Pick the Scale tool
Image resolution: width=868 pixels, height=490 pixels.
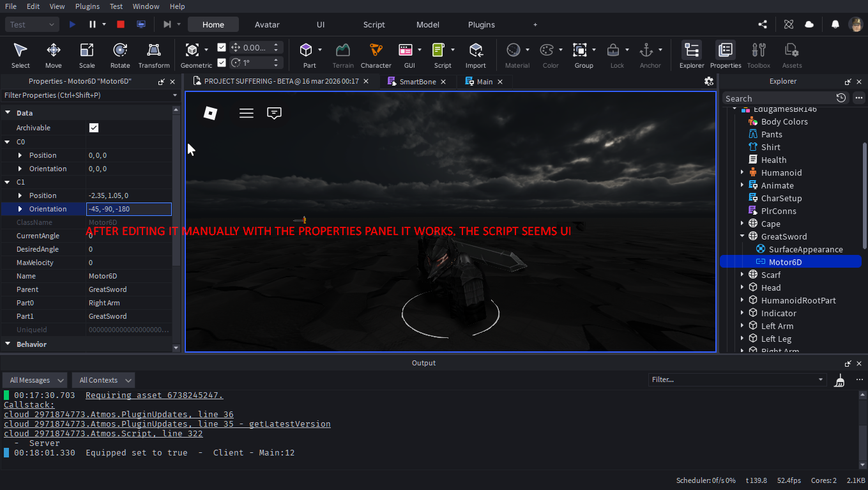click(x=87, y=56)
